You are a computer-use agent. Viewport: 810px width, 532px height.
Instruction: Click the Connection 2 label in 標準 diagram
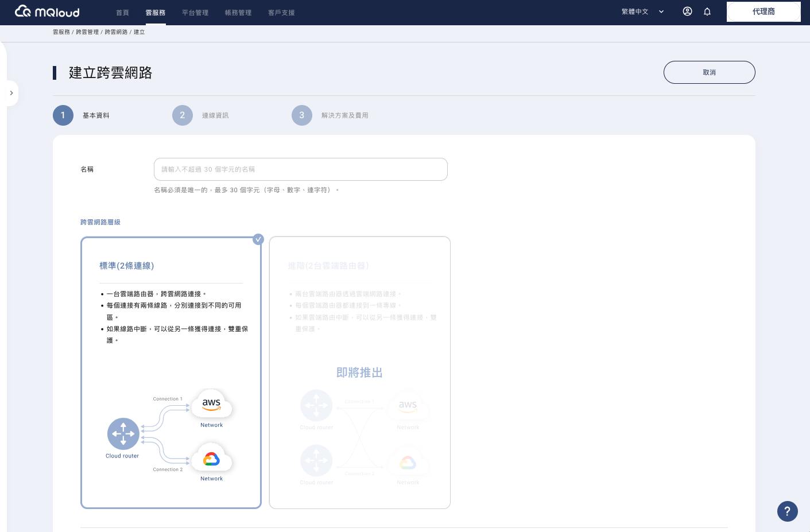pos(168,469)
